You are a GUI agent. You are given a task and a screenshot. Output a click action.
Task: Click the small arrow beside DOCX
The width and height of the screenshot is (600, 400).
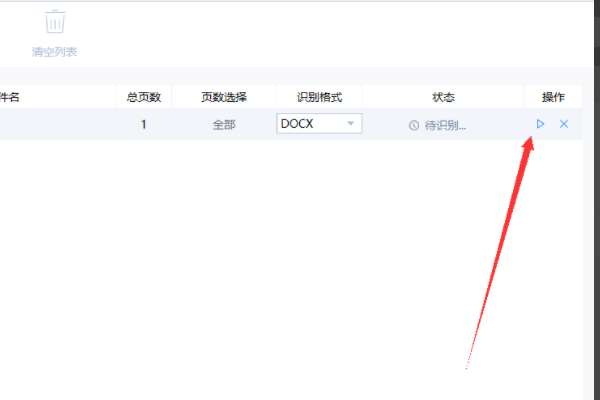[x=350, y=123]
